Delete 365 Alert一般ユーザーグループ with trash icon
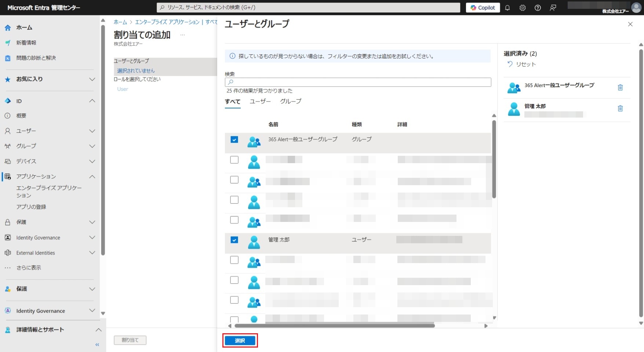 [x=620, y=87]
